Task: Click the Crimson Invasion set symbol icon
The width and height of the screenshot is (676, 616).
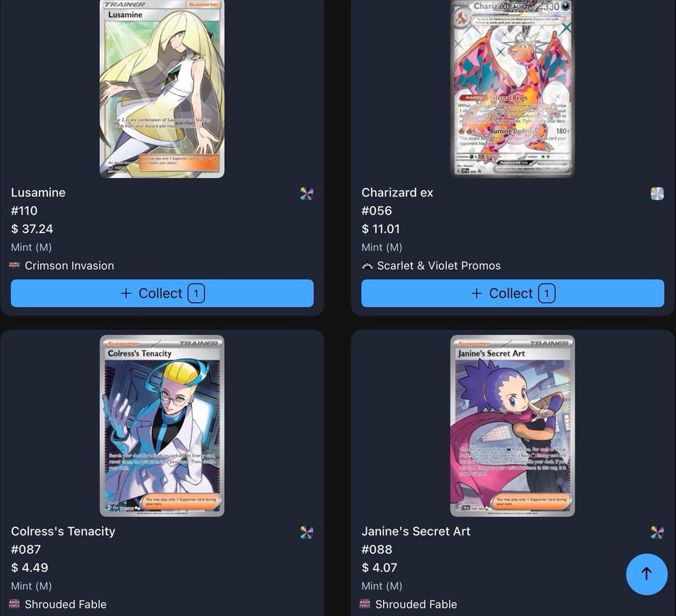Action: point(14,265)
